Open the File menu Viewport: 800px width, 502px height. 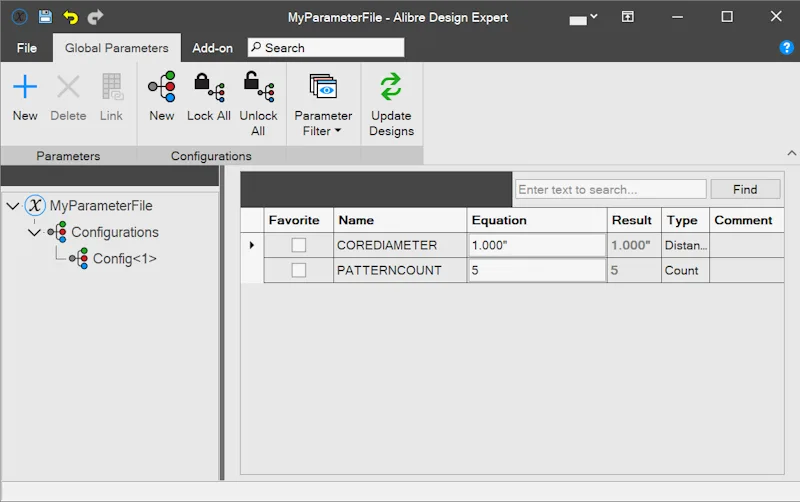(27, 48)
